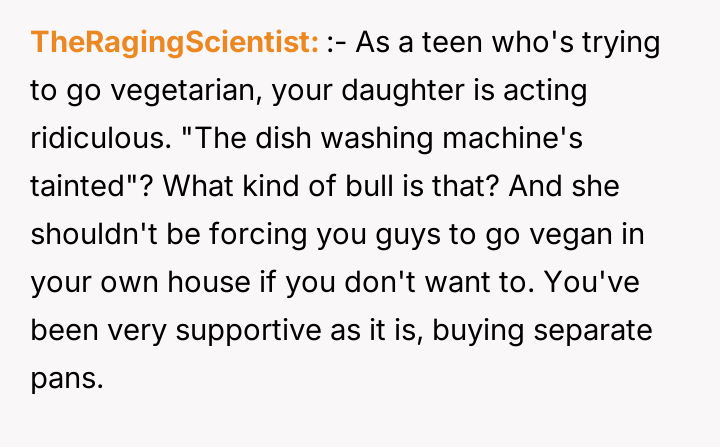
Task: Click the ":-" marker after the username
Action: (336, 43)
